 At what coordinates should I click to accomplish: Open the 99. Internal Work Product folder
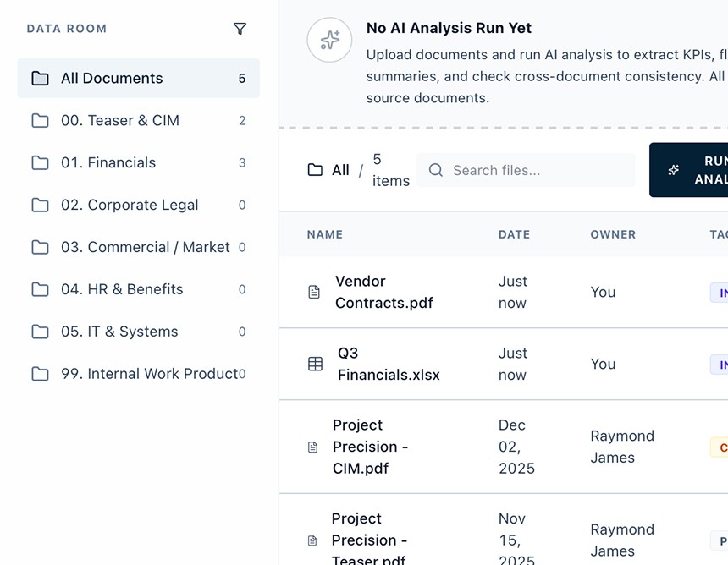tap(138, 374)
